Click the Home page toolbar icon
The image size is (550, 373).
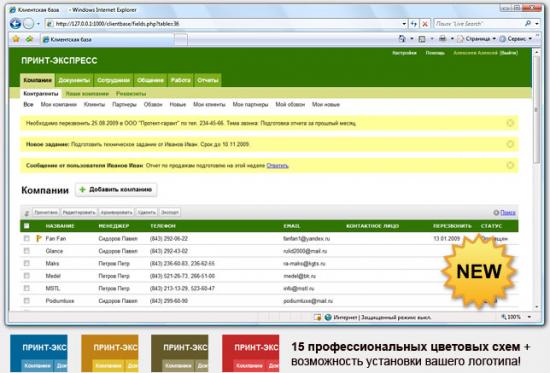point(402,39)
